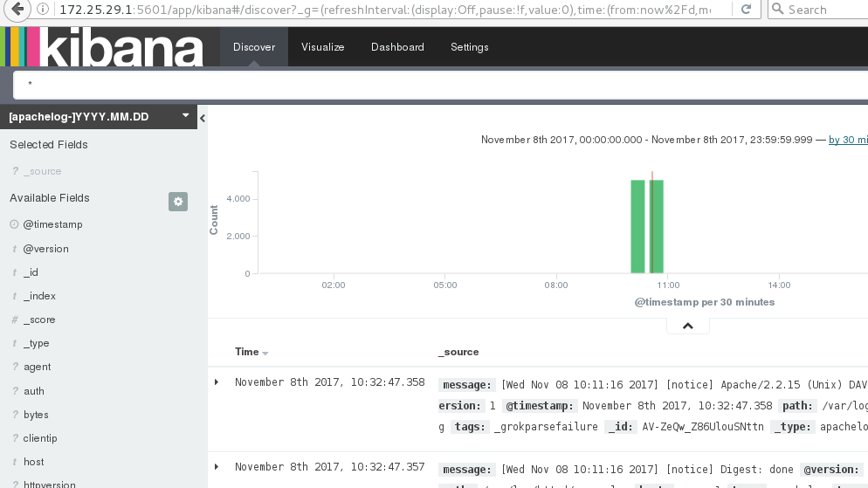Image resolution: width=868 pixels, height=488 pixels.
Task: Select the _index field
Action: click(x=39, y=296)
